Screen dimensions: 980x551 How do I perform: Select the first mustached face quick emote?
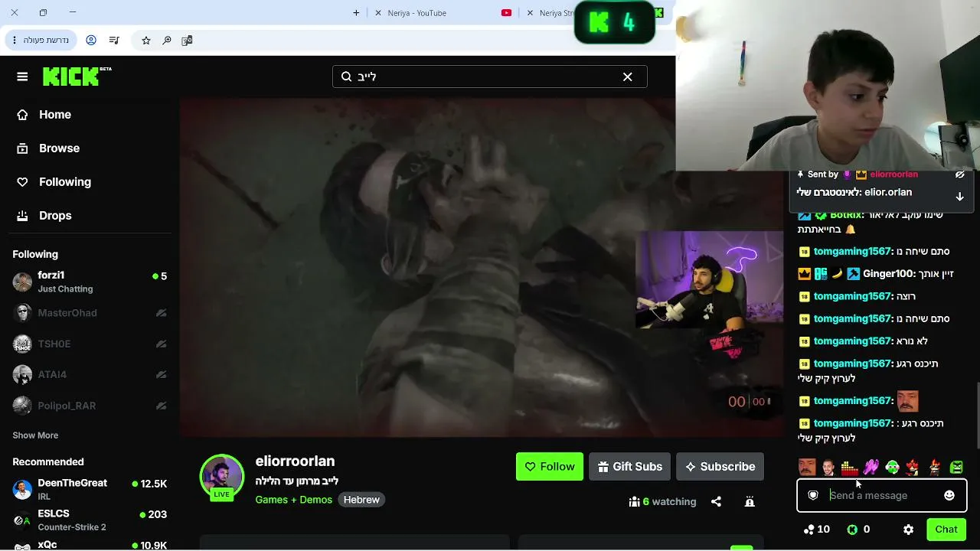tap(807, 467)
